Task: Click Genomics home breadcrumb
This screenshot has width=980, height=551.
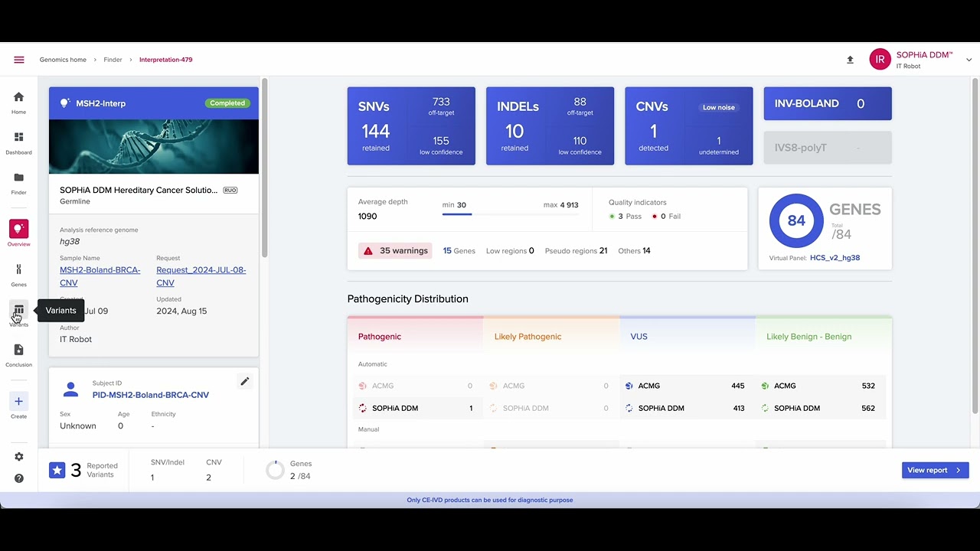Action: point(63,60)
